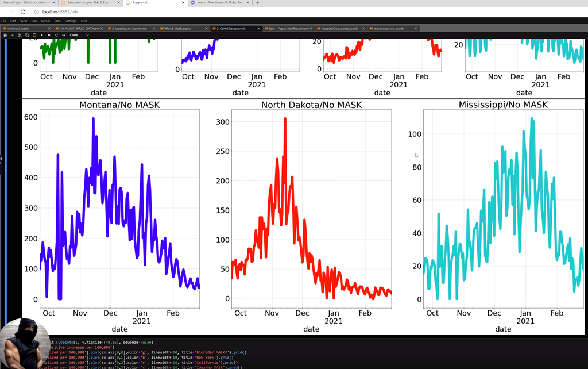
Task: Open a new browser tab
Action: click(x=257, y=3)
